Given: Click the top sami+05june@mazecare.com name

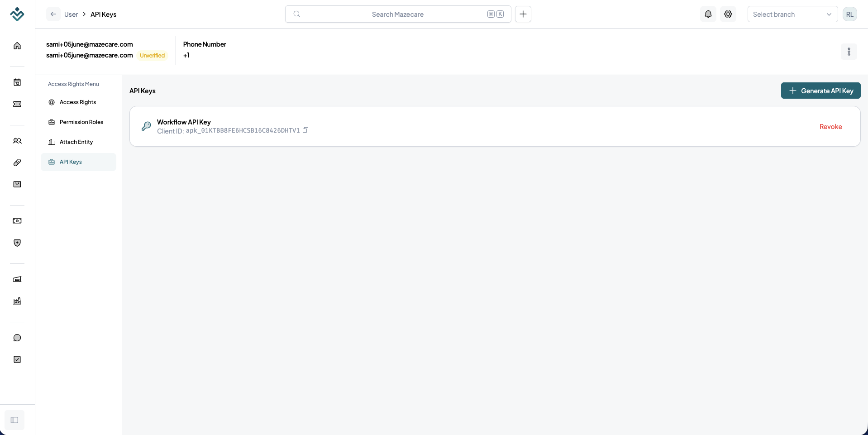Looking at the screenshot, I should pos(90,44).
